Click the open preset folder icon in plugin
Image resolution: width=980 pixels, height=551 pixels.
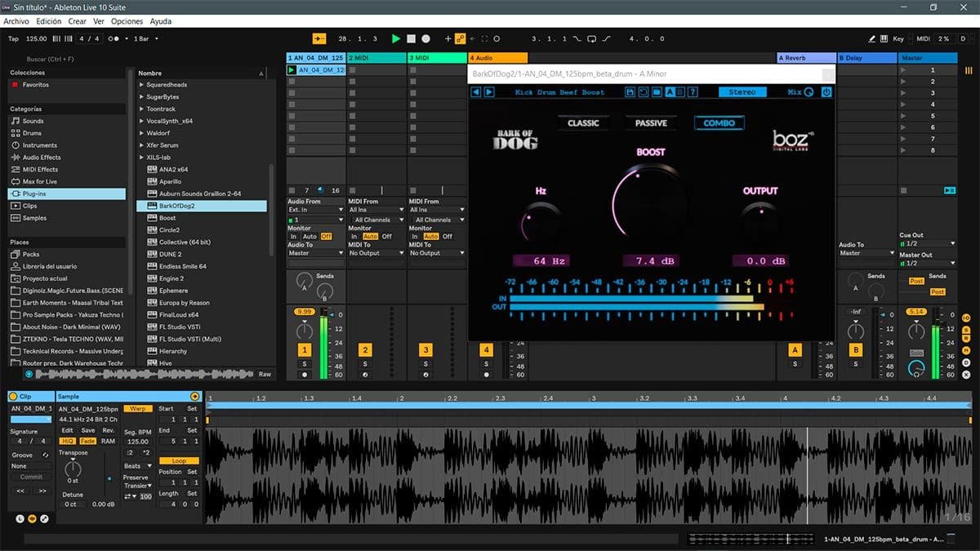click(657, 92)
